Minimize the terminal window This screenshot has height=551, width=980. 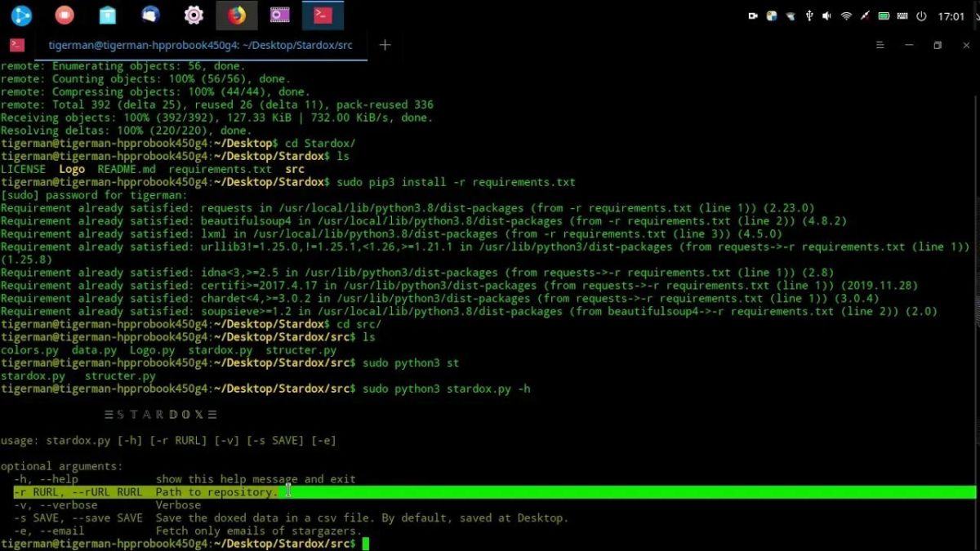pos(909,45)
